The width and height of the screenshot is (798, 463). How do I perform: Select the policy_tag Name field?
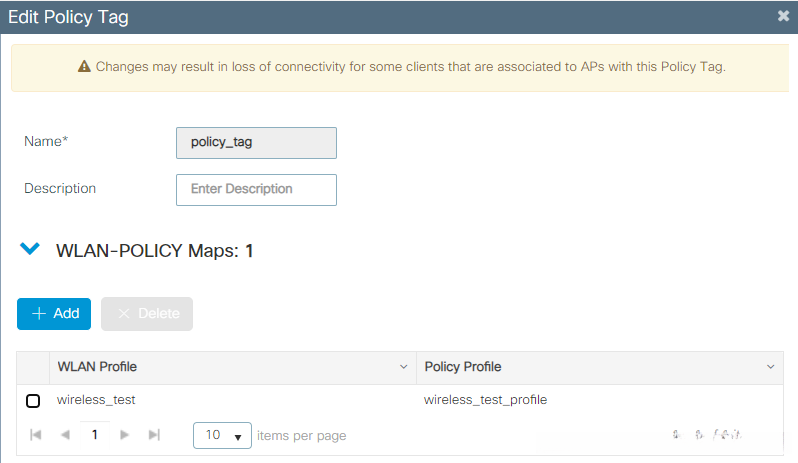[256, 142]
